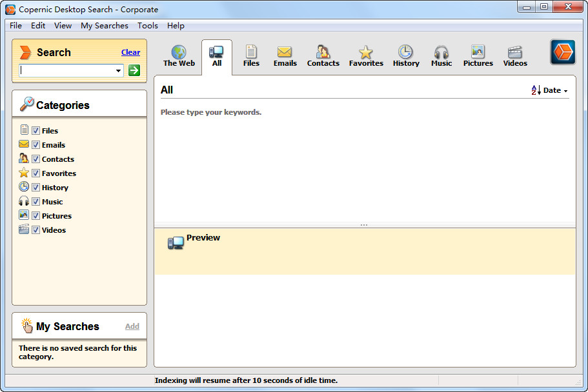Click the Music headphones icon in Categories

pos(24,201)
